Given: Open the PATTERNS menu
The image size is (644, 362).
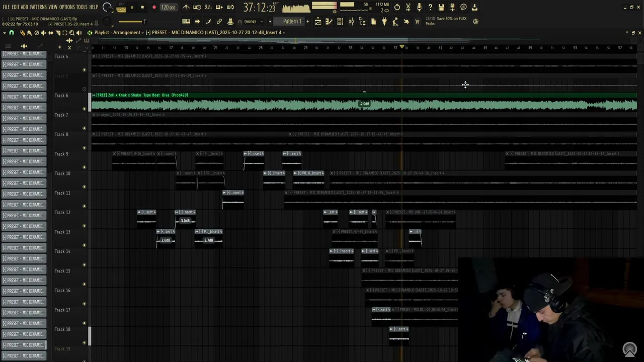Looking at the screenshot, I should pos(38,7).
